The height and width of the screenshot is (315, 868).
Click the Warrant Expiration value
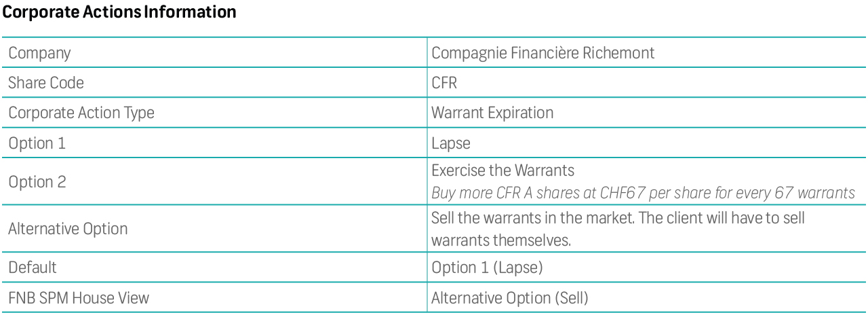(x=492, y=113)
